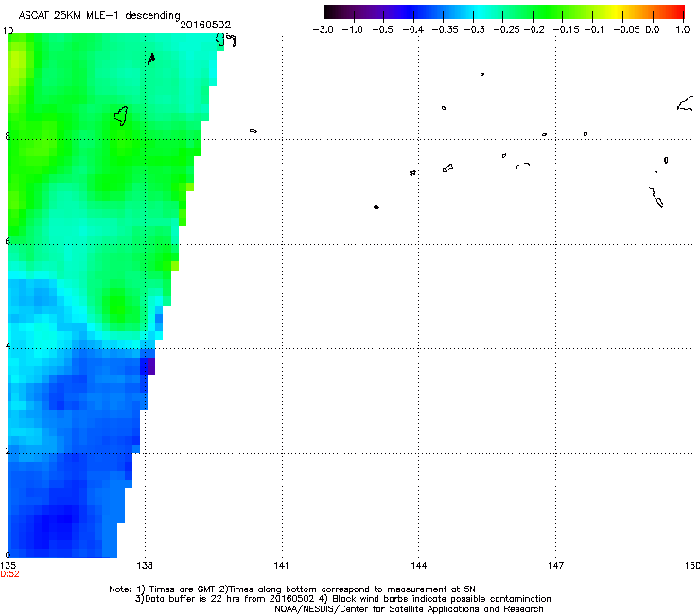Click the longitude label 144

click(x=419, y=566)
